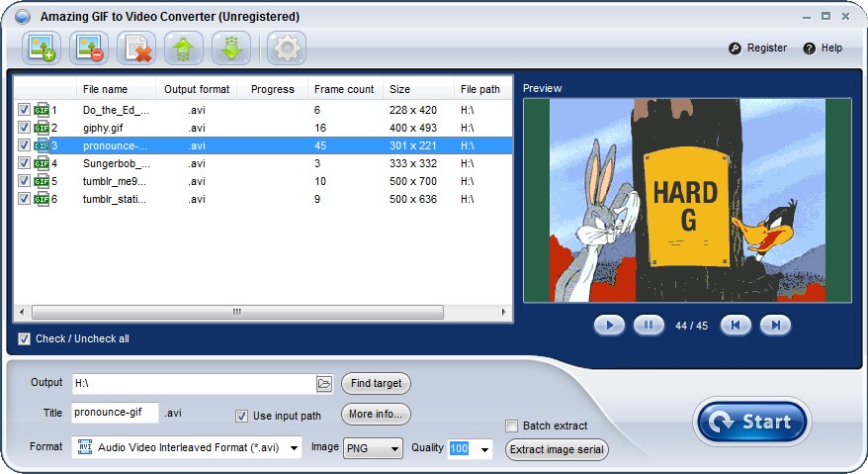Image resolution: width=868 pixels, height=474 pixels.
Task: Select the giphy.gif file name
Action: tap(103, 128)
